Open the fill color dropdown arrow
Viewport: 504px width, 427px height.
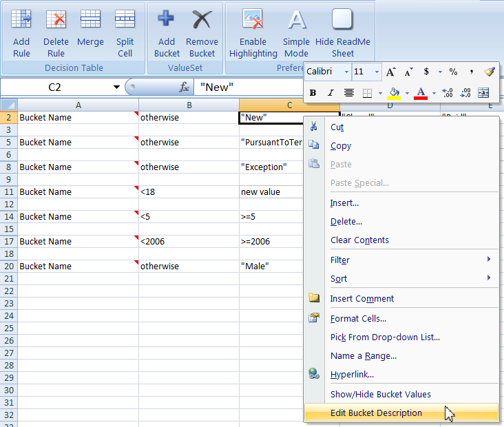pos(407,93)
